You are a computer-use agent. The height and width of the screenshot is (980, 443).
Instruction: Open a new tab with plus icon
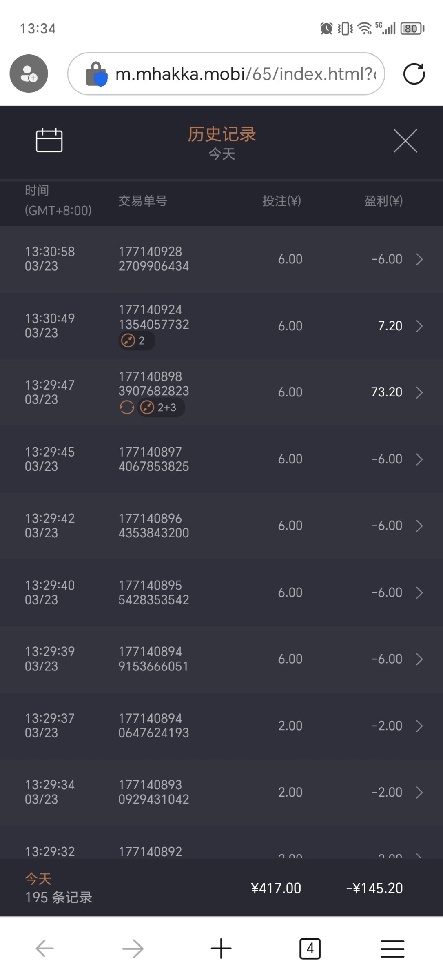pyautogui.click(x=221, y=948)
